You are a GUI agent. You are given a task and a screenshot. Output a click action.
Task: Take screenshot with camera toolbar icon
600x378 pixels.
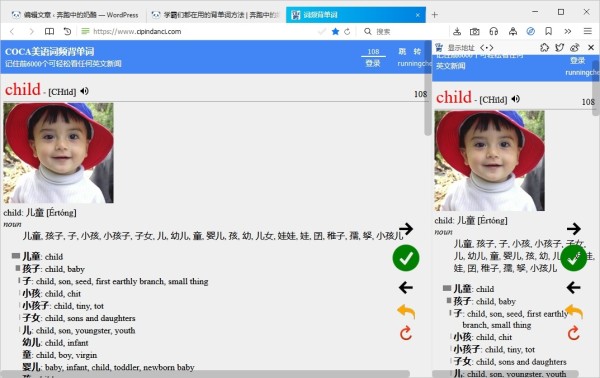click(x=474, y=31)
